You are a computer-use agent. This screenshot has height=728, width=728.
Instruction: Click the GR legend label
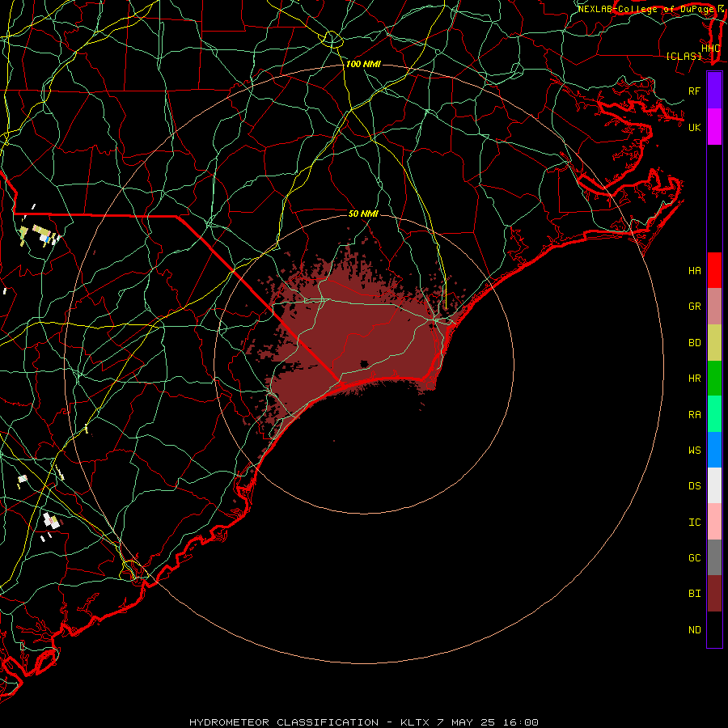[694, 307]
